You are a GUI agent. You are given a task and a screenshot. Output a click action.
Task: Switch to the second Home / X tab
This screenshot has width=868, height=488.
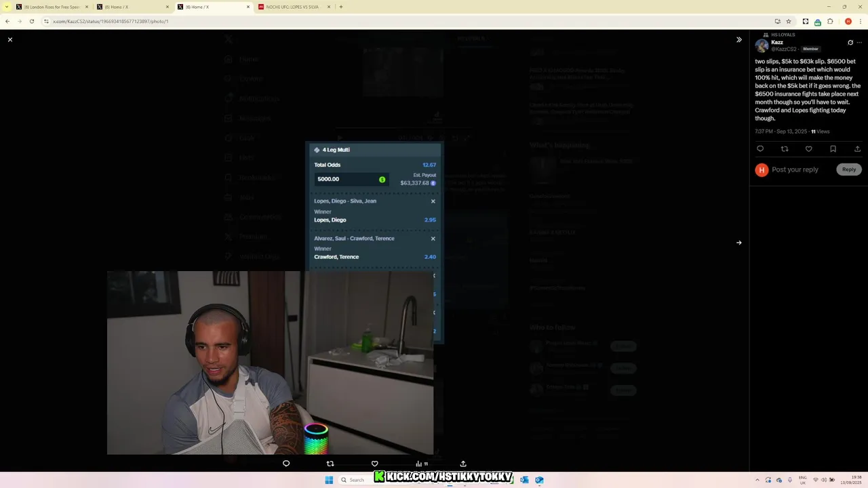pyautogui.click(x=213, y=7)
